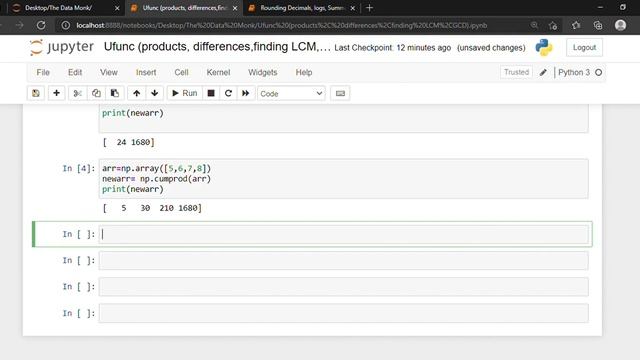Cut selected cells with scissors icon

(x=77, y=93)
